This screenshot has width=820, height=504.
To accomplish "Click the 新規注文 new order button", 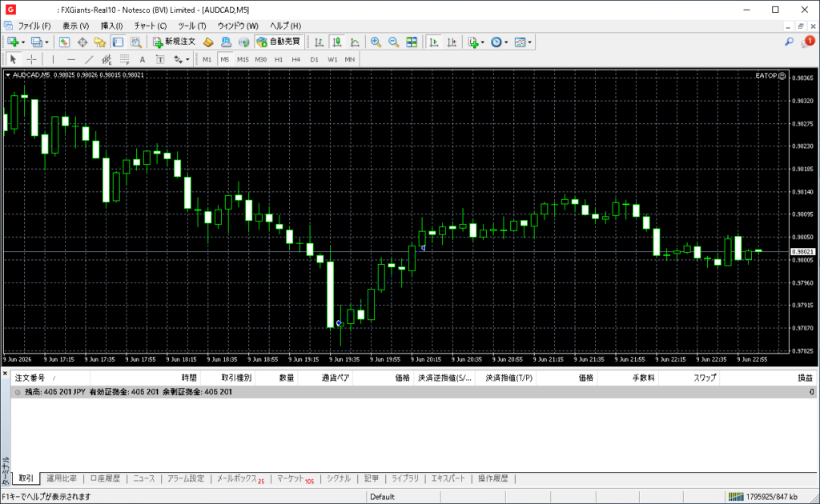I will pyautogui.click(x=174, y=42).
